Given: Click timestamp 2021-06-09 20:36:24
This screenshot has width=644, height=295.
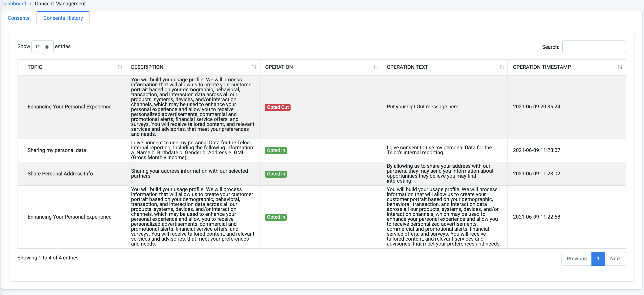Looking at the screenshot, I should [x=536, y=106].
